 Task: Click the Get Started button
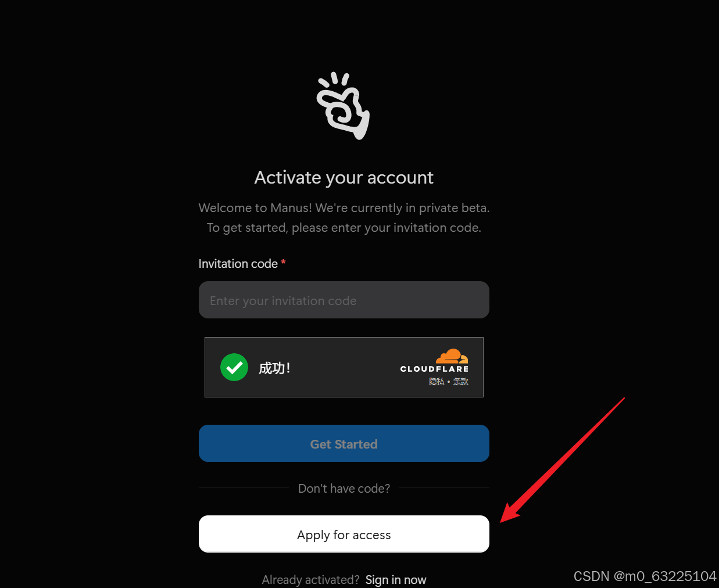click(344, 443)
